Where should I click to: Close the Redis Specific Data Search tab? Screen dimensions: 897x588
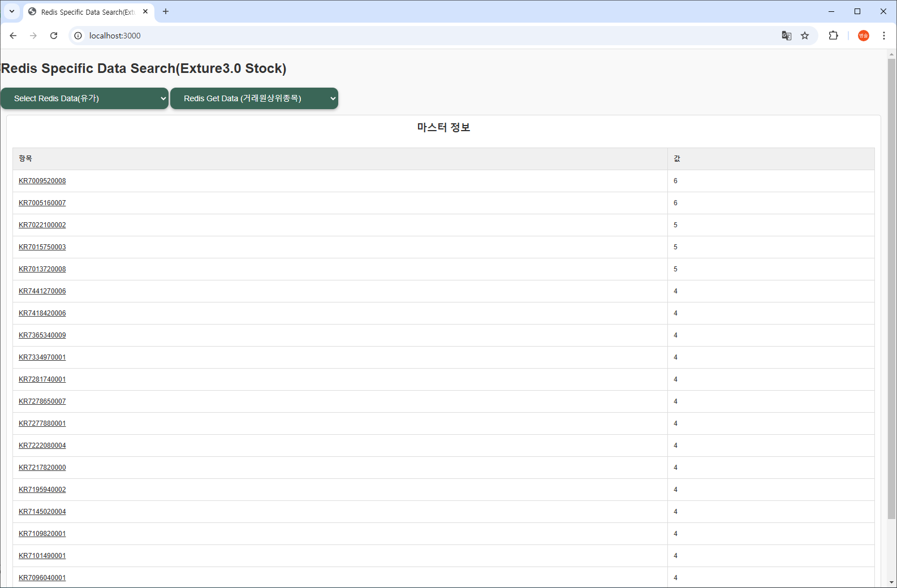click(x=145, y=11)
